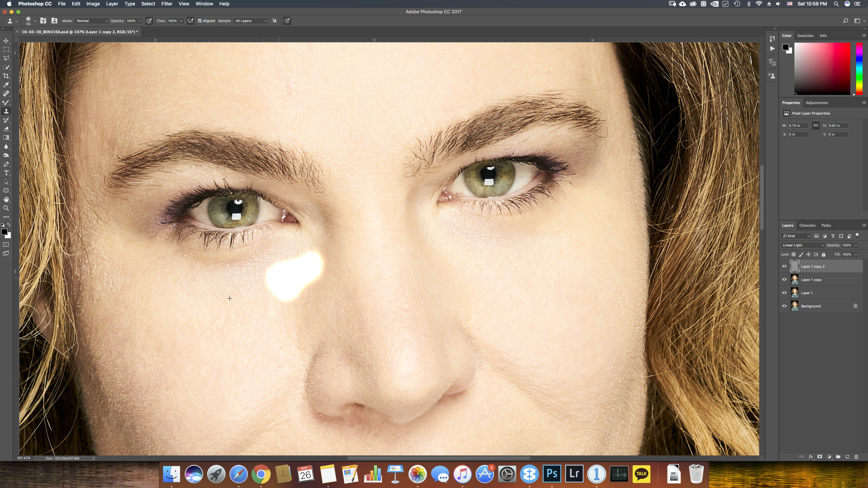Open the clone stamp Mode dropdown
Image resolution: width=868 pixels, height=488 pixels.
[92, 21]
